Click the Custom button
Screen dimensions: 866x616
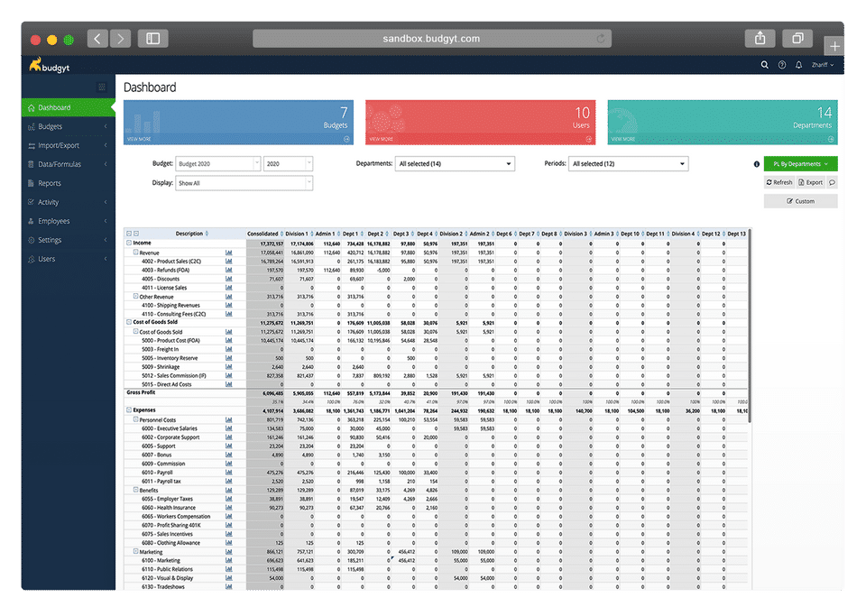pyautogui.click(x=800, y=201)
